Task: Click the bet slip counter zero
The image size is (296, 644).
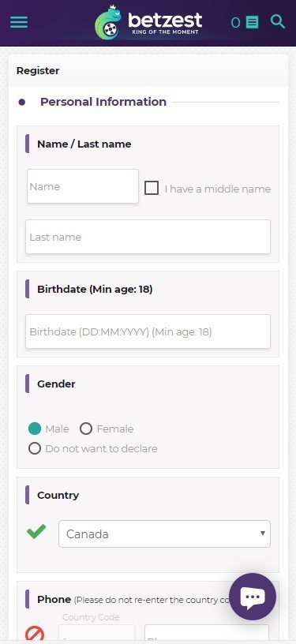Action: 235,23
